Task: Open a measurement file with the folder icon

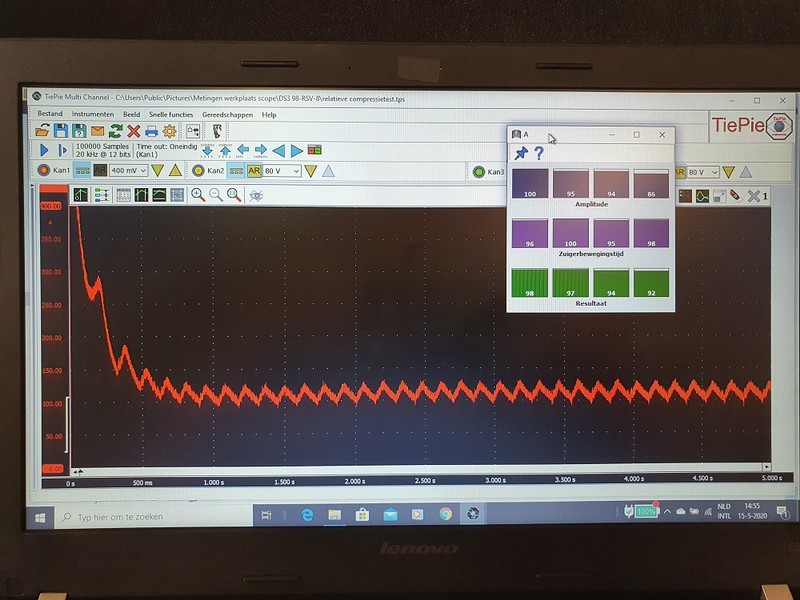Action: (x=42, y=131)
